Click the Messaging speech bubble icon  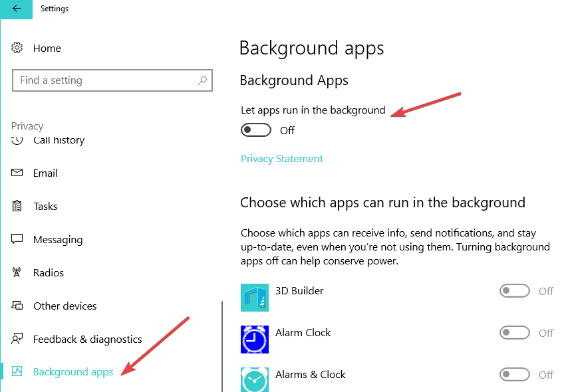click(x=18, y=239)
